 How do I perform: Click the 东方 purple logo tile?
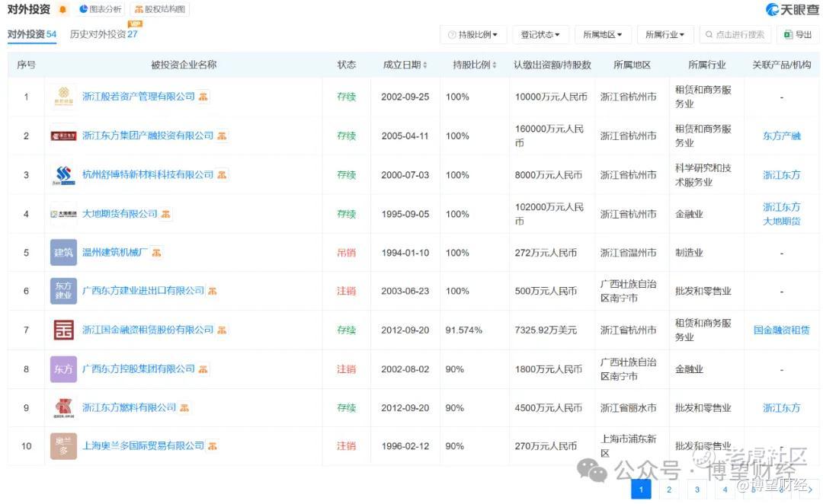pos(63,369)
